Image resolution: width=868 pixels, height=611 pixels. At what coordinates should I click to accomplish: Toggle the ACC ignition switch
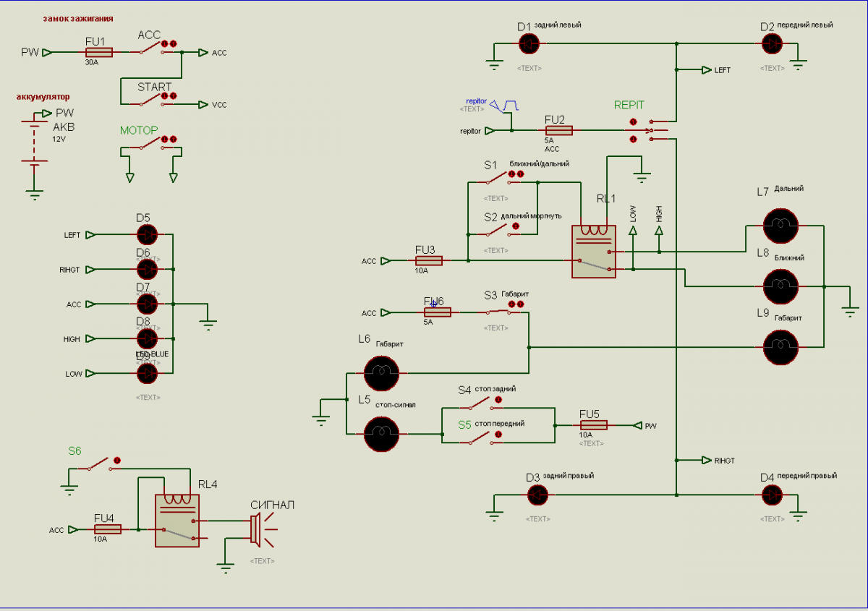(150, 48)
